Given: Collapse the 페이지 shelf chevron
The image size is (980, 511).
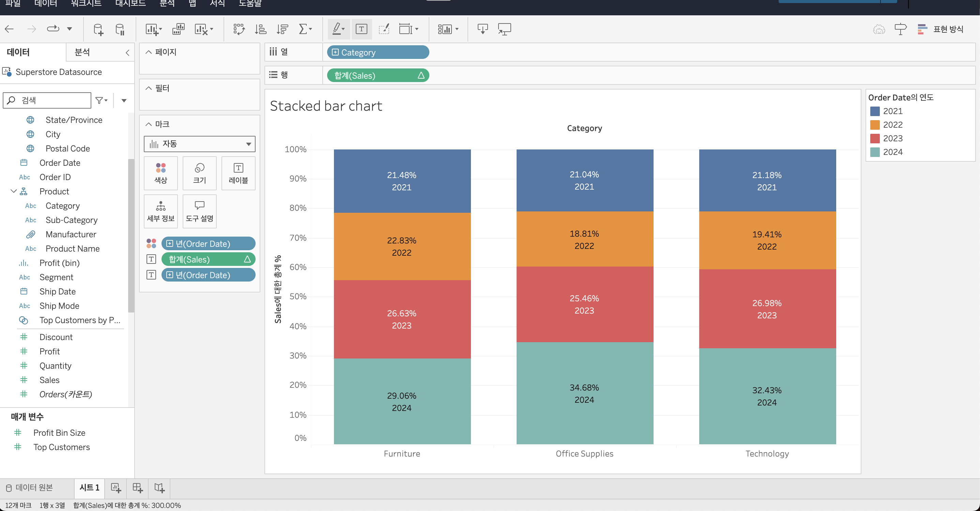Looking at the screenshot, I should point(149,52).
